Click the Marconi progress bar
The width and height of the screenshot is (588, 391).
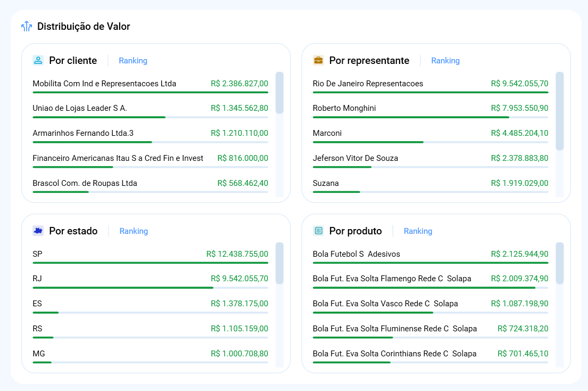(x=368, y=142)
